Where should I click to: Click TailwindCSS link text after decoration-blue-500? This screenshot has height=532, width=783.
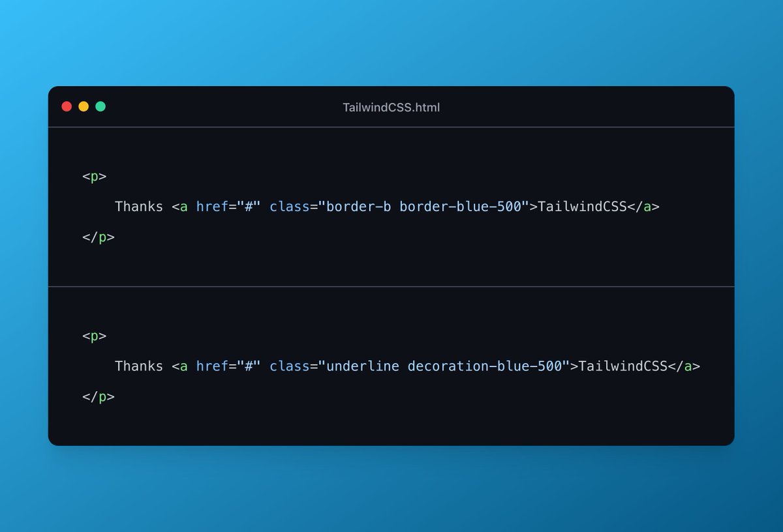(x=623, y=366)
